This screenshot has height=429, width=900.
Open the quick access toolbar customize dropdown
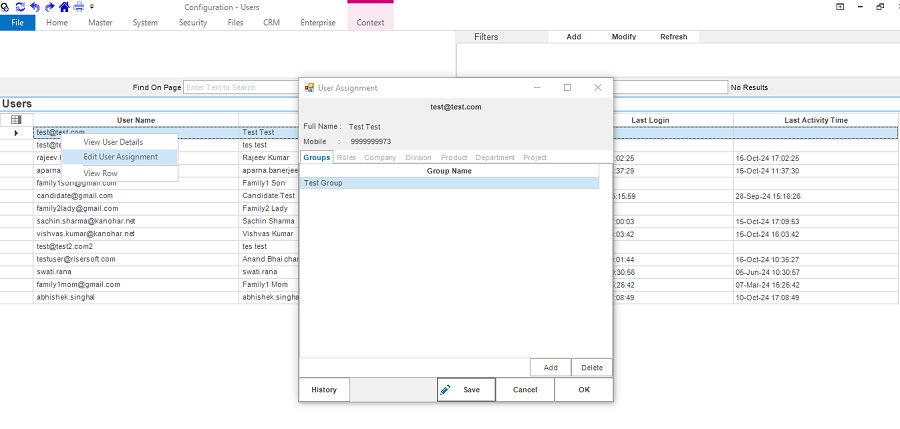(91, 7)
